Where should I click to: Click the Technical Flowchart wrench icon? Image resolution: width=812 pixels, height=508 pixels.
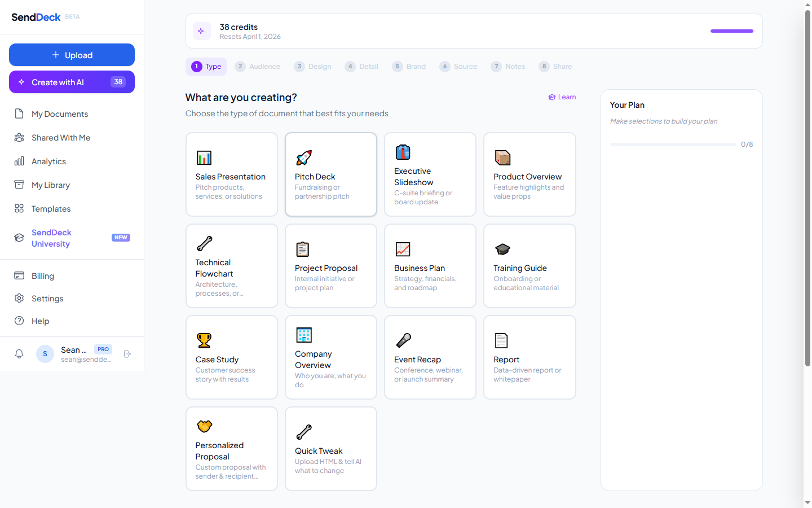(205, 243)
